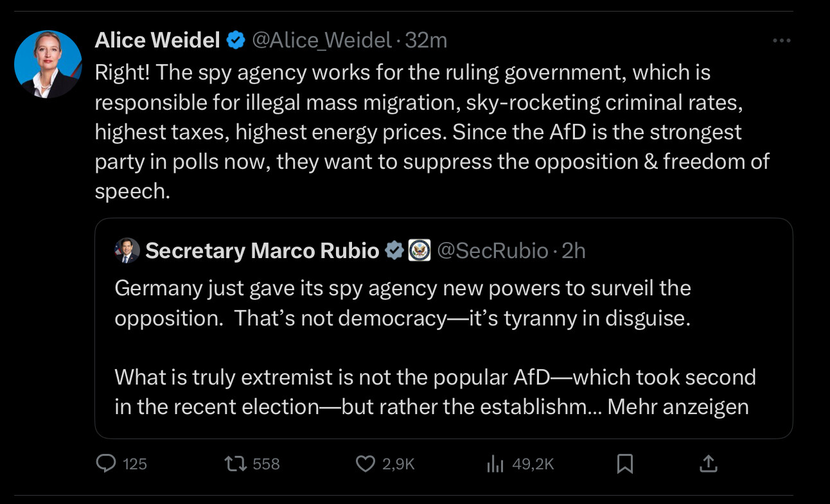830x504 pixels.
Task: Click the Alice Weidel display name
Action: (x=158, y=41)
